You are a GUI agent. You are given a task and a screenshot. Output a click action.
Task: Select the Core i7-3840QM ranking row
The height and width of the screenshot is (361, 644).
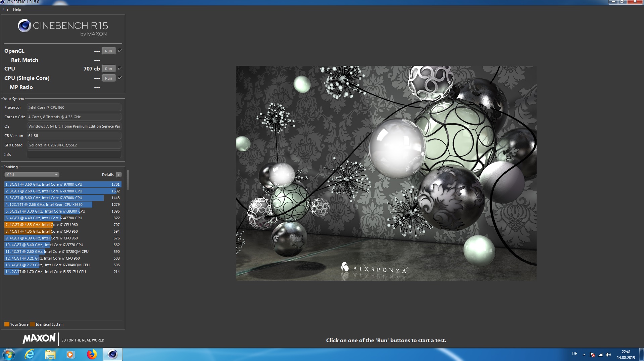[x=63, y=265]
